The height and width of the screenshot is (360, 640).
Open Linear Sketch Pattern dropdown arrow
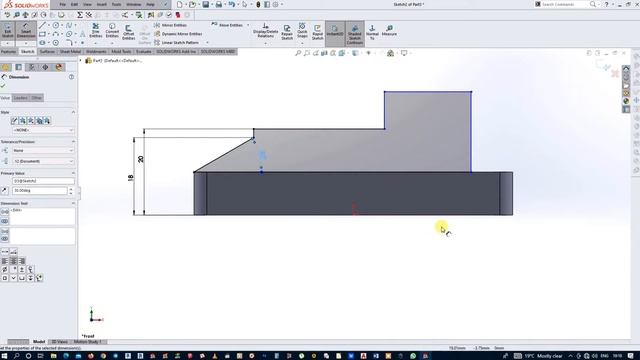click(x=207, y=42)
